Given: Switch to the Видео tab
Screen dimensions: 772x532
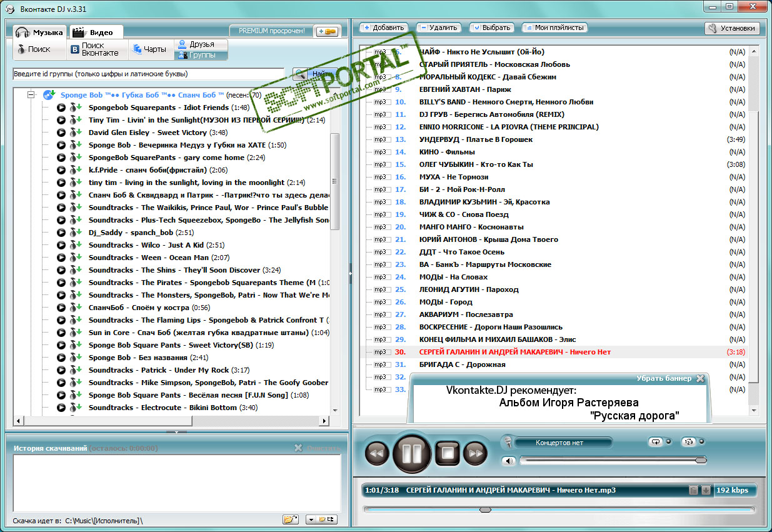Looking at the screenshot, I should click(x=95, y=32).
